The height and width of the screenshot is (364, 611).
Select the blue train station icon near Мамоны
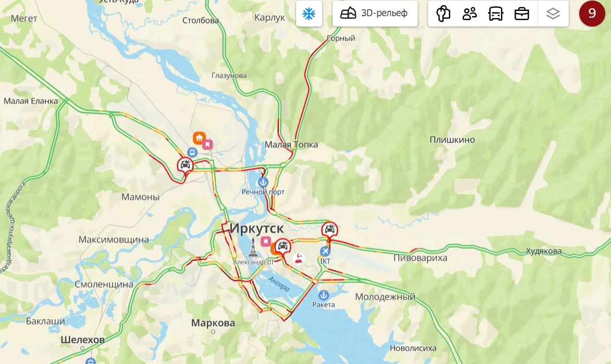(192, 152)
